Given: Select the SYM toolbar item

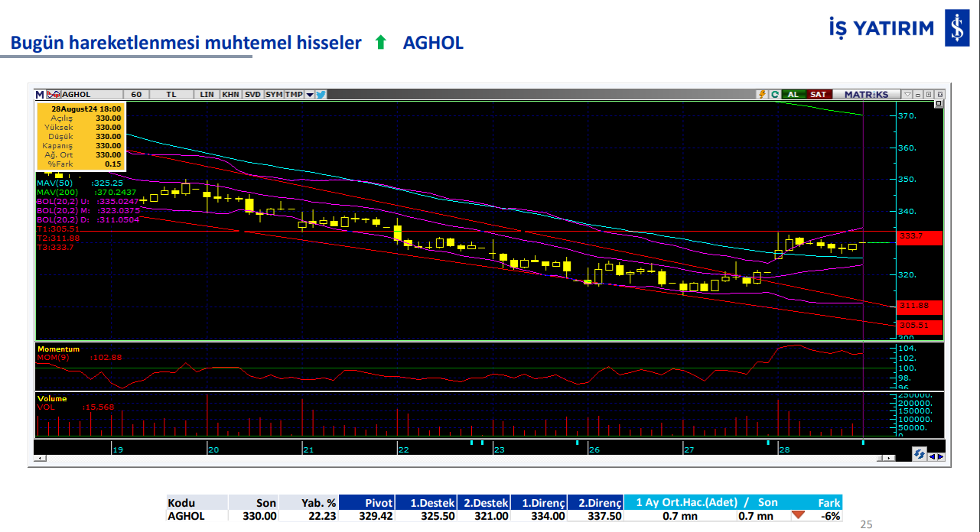Looking at the screenshot, I should click(x=274, y=95).
